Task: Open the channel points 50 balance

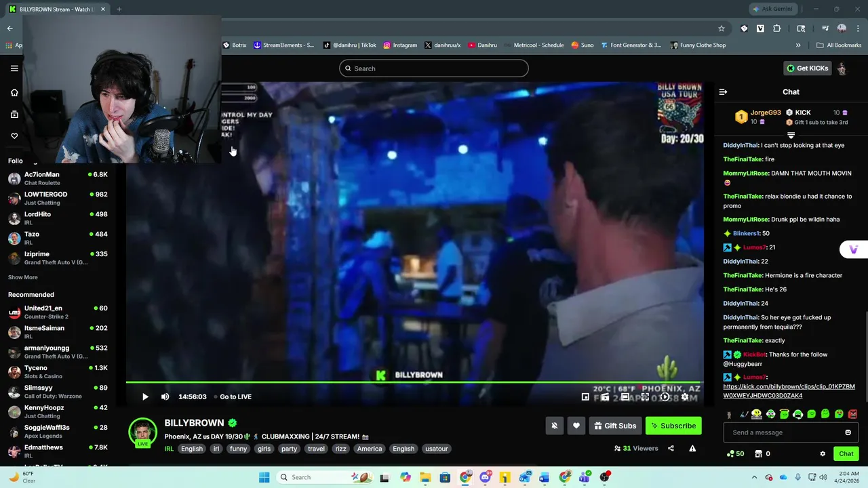Action: 735,453
